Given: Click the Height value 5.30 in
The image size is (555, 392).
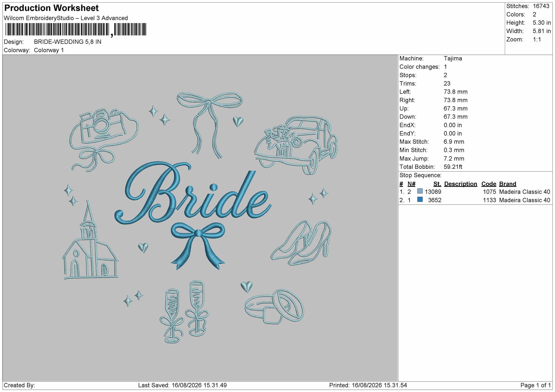Looking at the screenshot, I should (x=542, y=23).
